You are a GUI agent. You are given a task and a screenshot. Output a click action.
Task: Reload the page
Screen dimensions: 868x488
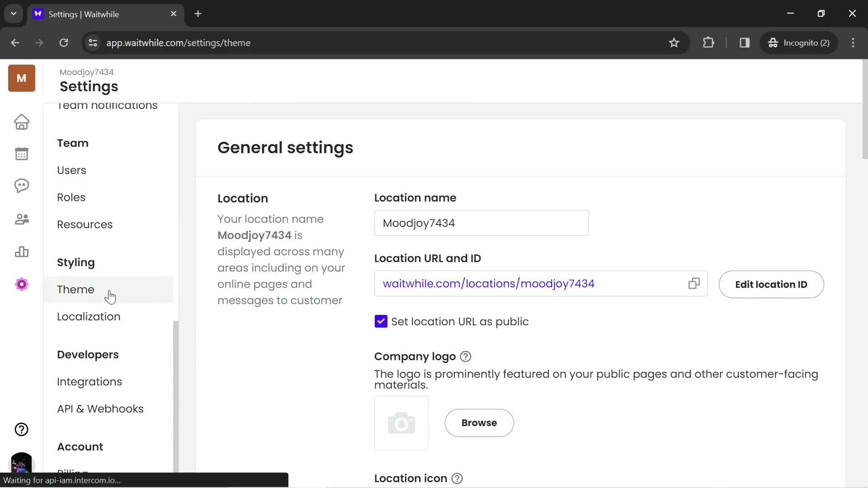[x=64, y=42]
